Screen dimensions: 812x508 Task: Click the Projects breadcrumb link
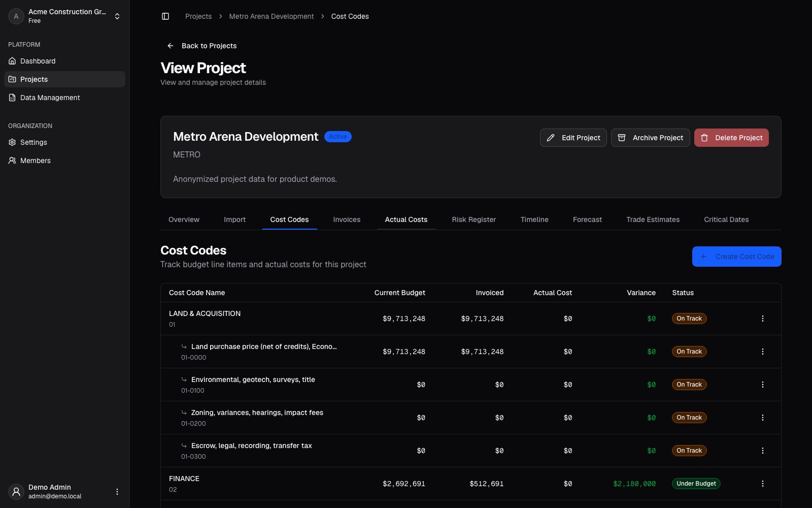click(198, 16)
